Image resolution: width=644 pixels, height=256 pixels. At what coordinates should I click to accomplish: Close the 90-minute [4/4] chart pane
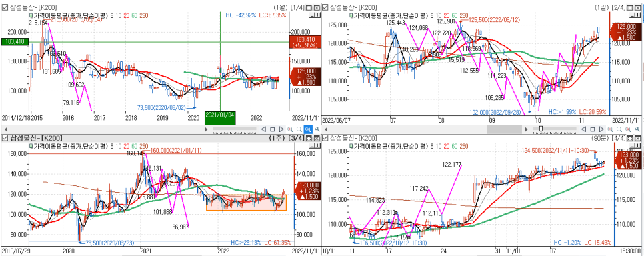pyautogui.click(x=638, y=139)
